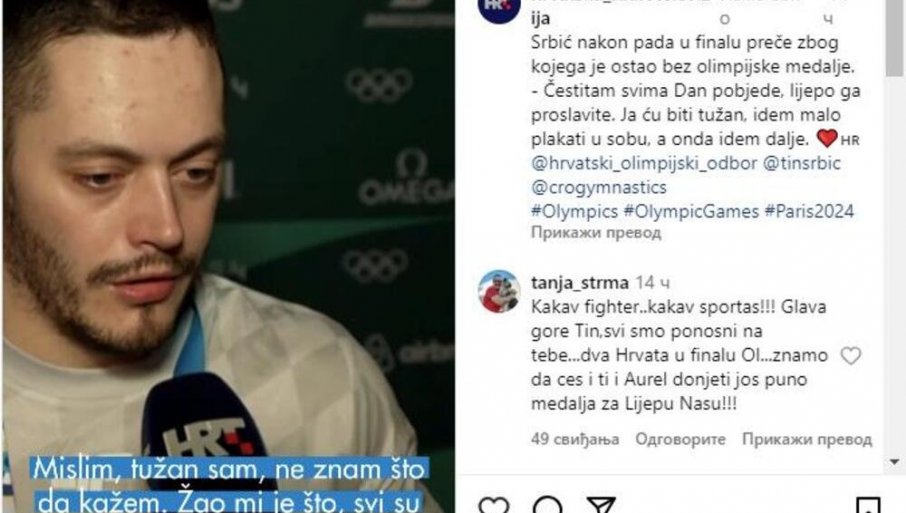
Task: Open the @tinsrbic mention
Action: click(801, 163)
